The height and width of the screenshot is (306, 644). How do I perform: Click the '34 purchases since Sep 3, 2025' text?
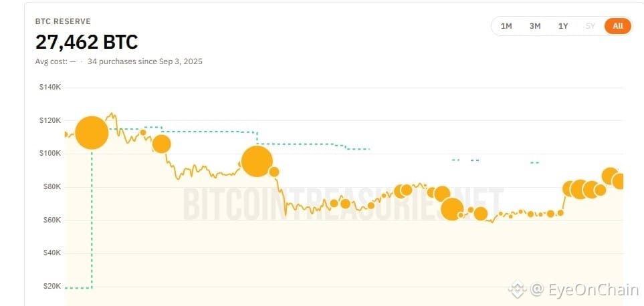coord(145,62)
